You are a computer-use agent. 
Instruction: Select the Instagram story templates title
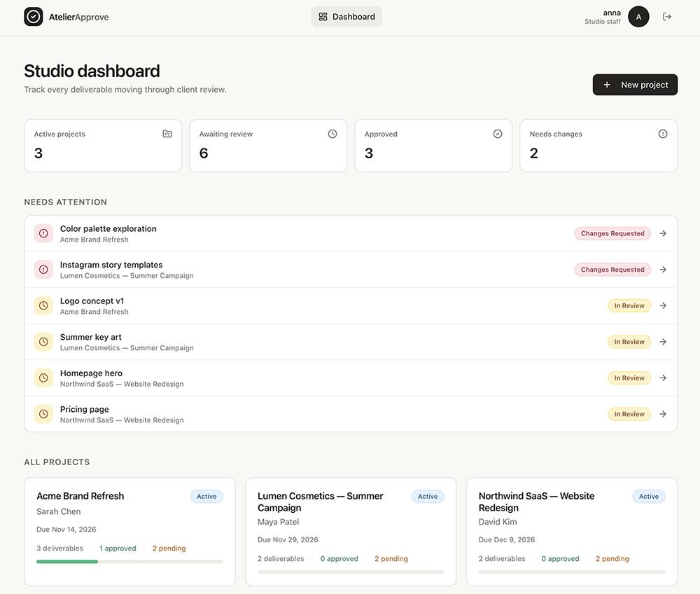pyautogui.click(x=111, y=264)
